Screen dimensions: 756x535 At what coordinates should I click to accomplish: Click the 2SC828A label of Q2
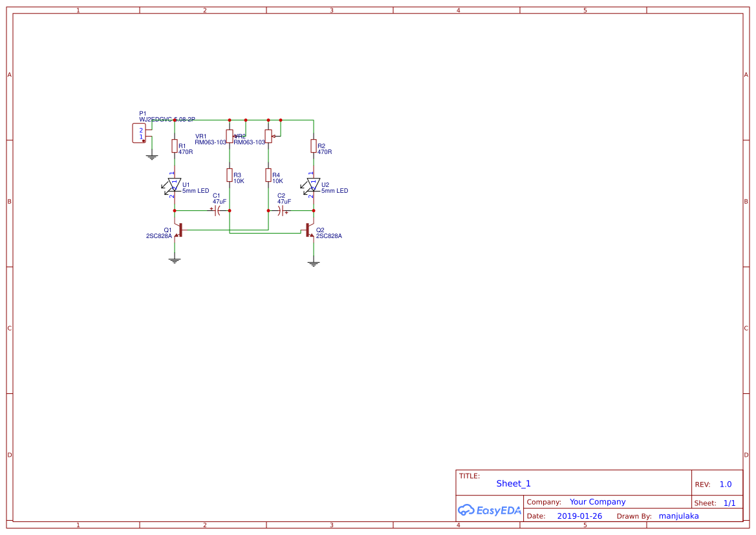(329, 236)
